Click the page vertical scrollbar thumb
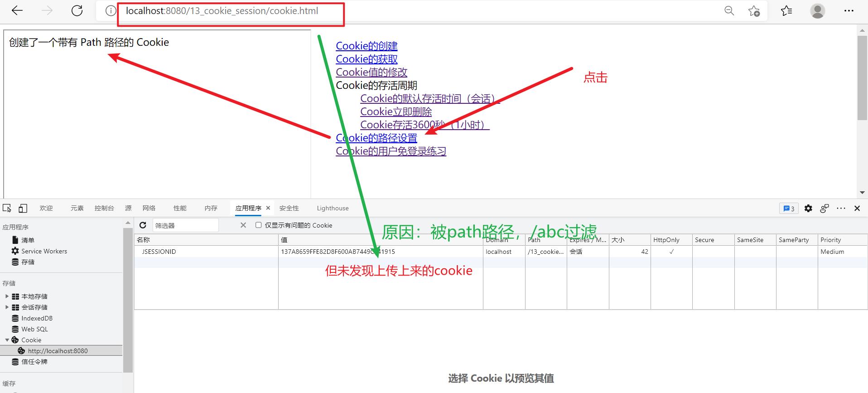868x393 pixels. [862, 78]
